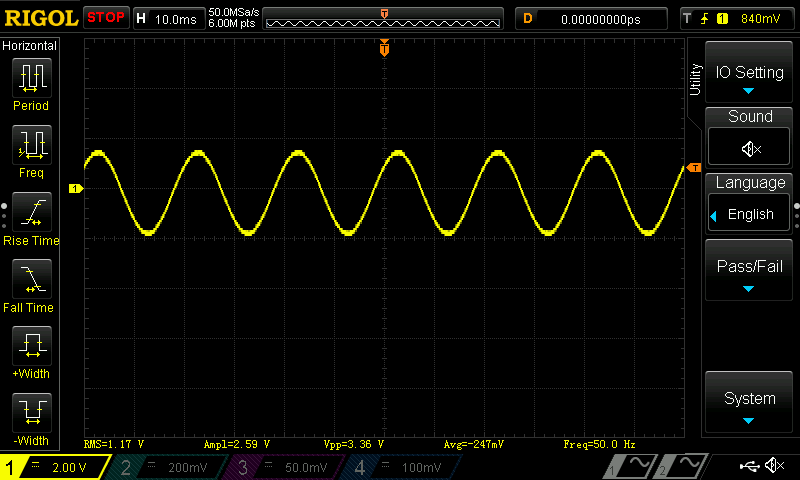Screen dimensions: 800x480
Task: Click the Ampl=2.59 V measurement
Action: point(236,444)
